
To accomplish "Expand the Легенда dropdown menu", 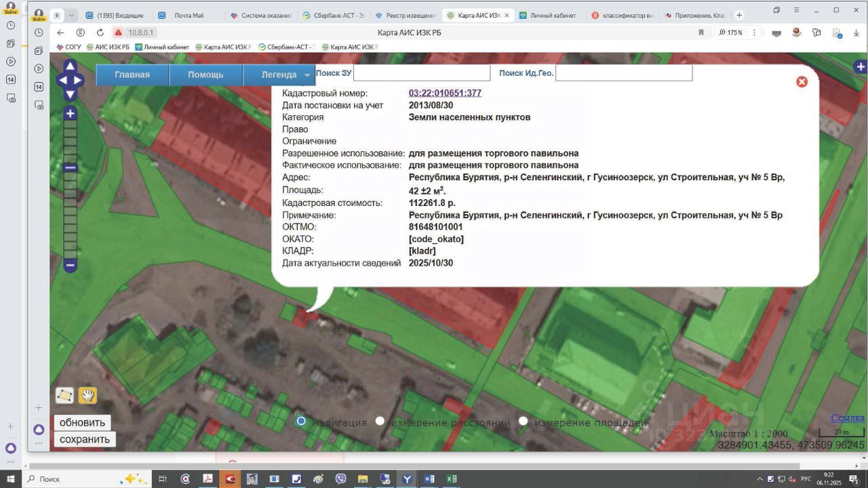I will pos(279,75).
